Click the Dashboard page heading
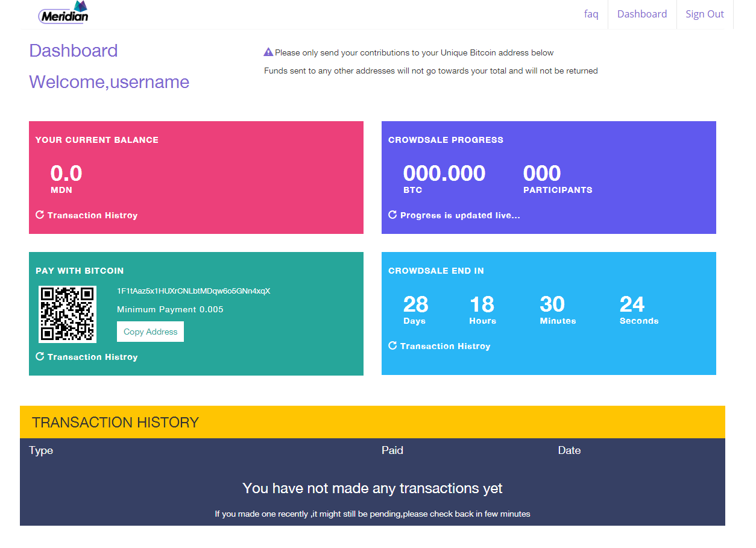This screenshot has width=756, height=548. click(74, 51)
